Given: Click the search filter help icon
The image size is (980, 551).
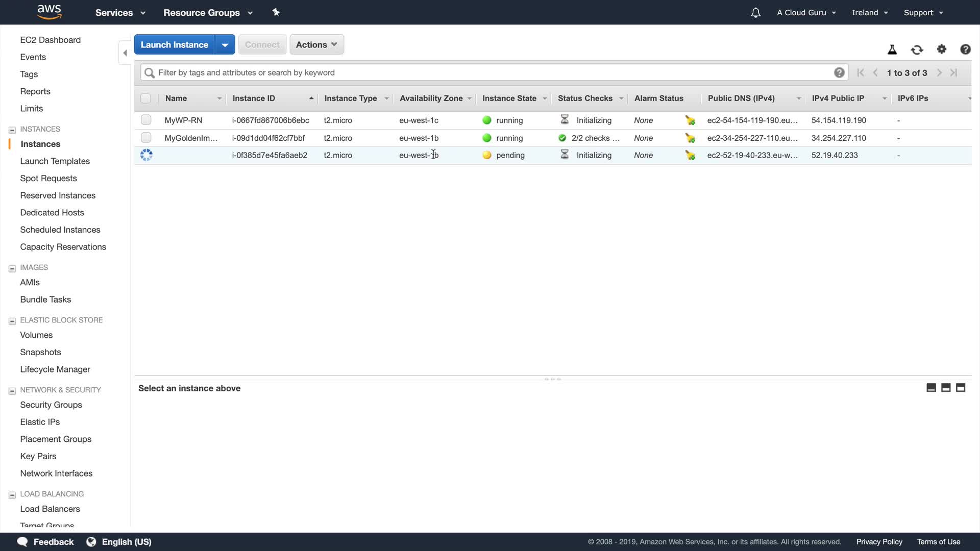Looking at the screenshot, I should pos(839,72).
